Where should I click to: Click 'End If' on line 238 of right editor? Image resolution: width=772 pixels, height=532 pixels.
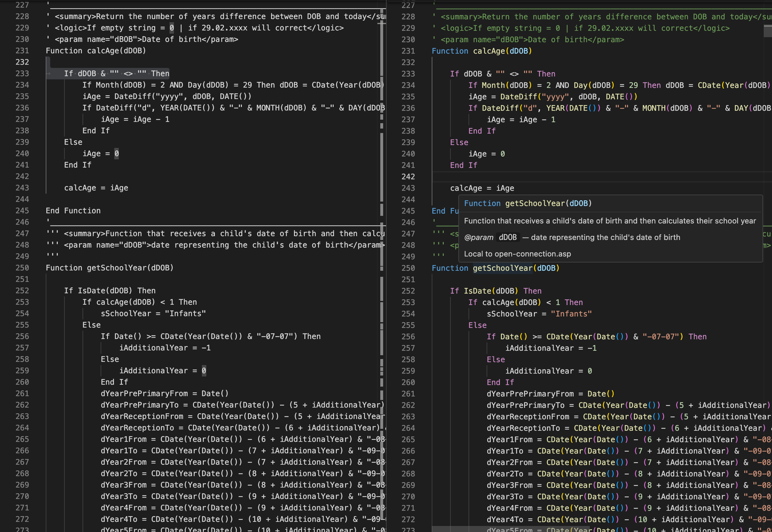482,131
